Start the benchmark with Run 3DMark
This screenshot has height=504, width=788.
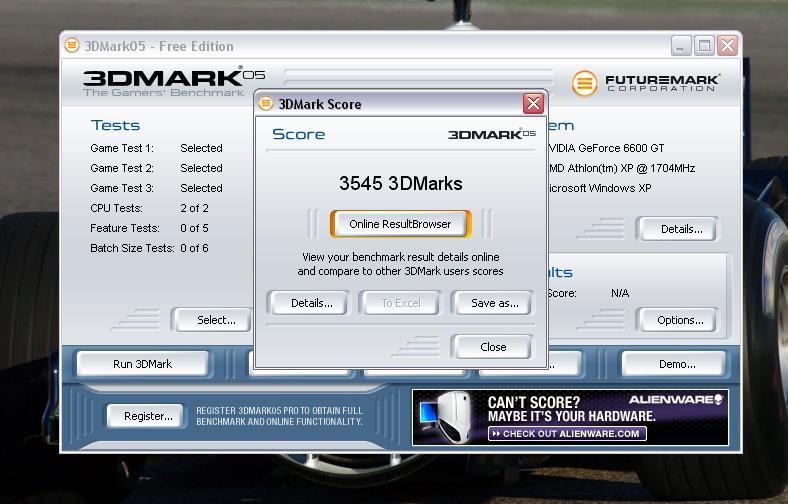click(142, 364)
